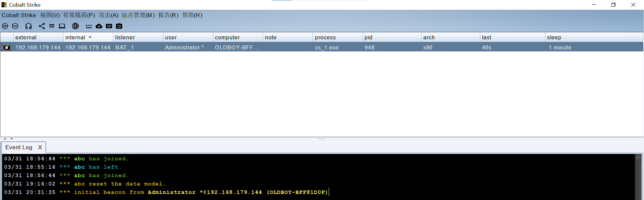Open the 站点管理(M) menu

pos(138,15)
